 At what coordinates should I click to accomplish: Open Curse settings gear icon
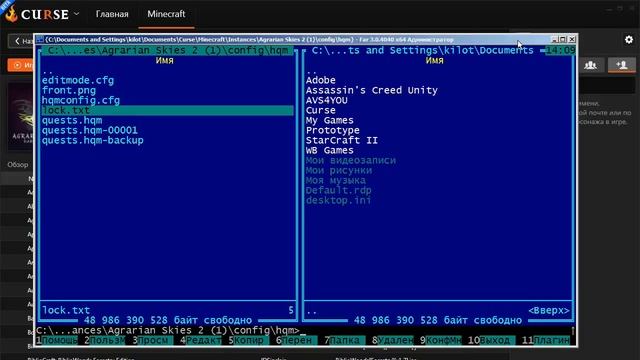629,40
